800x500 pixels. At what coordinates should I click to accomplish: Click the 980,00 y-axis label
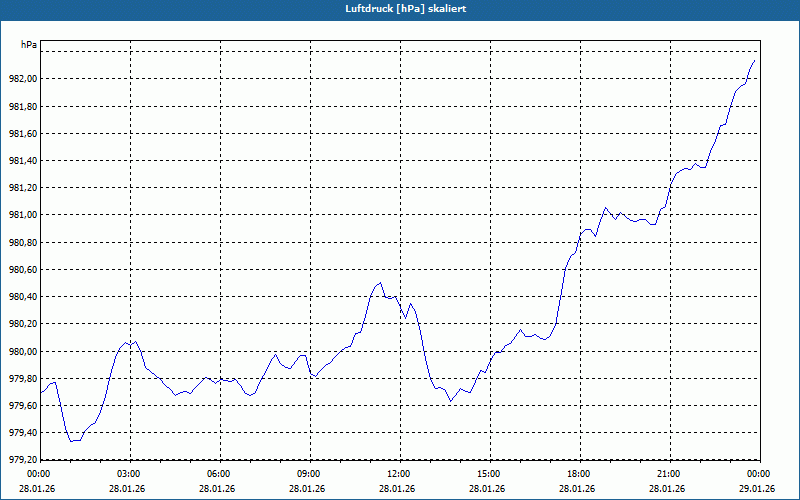23,351
